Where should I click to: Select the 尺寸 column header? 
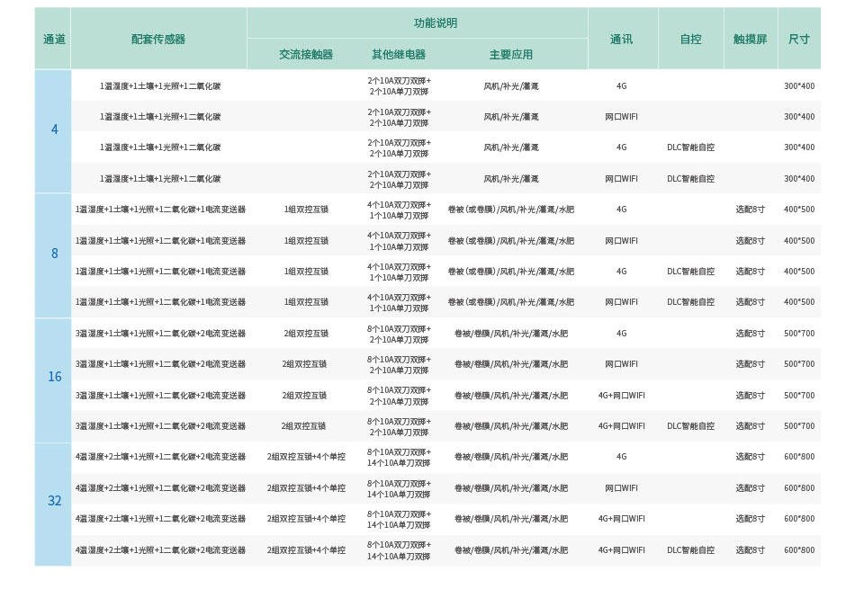tap(798, 39)
